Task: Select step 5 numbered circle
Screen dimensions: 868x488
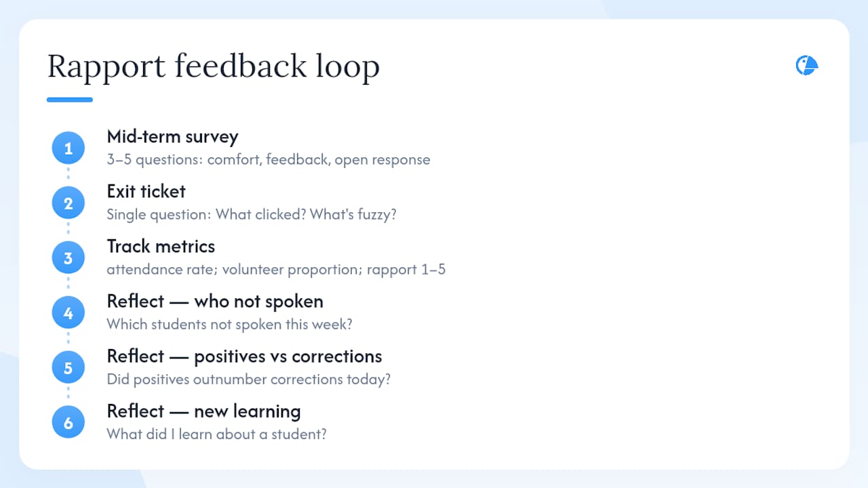Action: pos(68,367)
